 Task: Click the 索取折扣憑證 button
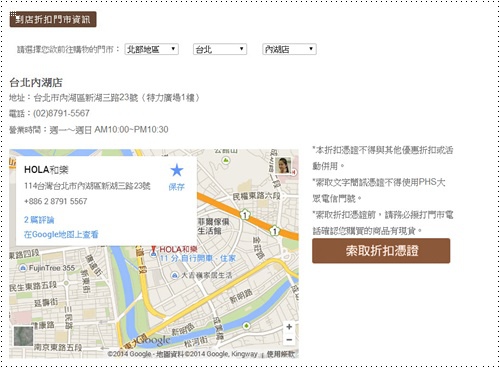pyautogui.click(x=381, y=251)
